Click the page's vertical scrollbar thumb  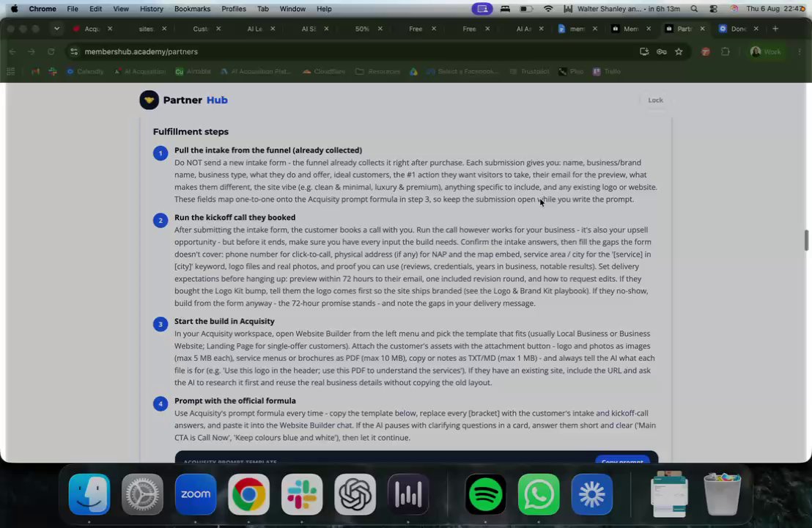pyautogui.click(x=806, y=240)
